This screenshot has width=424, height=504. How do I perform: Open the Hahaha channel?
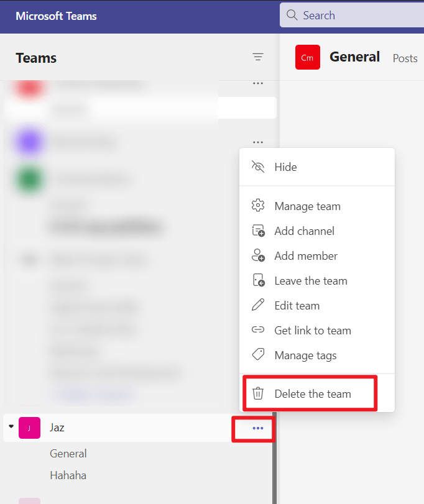tap(68, 475)
